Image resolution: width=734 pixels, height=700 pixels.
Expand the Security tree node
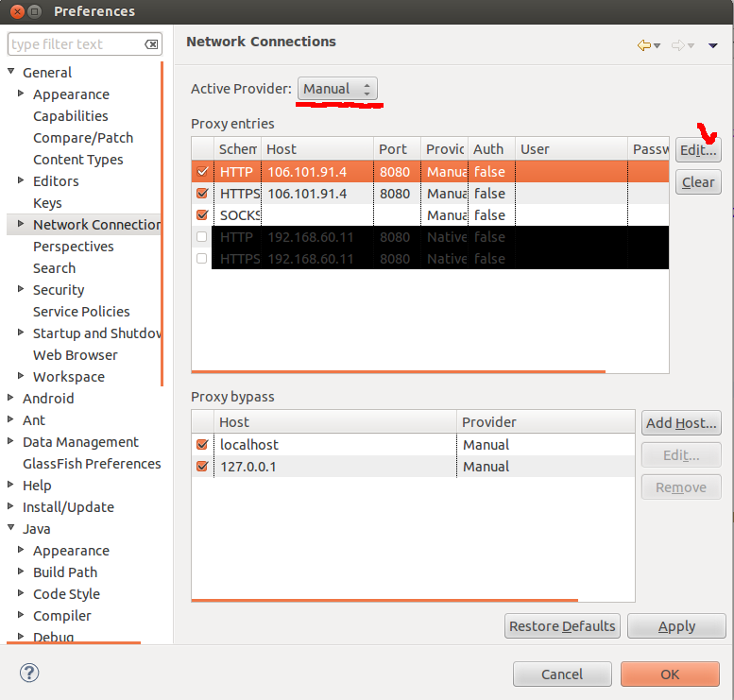point(21,289)
